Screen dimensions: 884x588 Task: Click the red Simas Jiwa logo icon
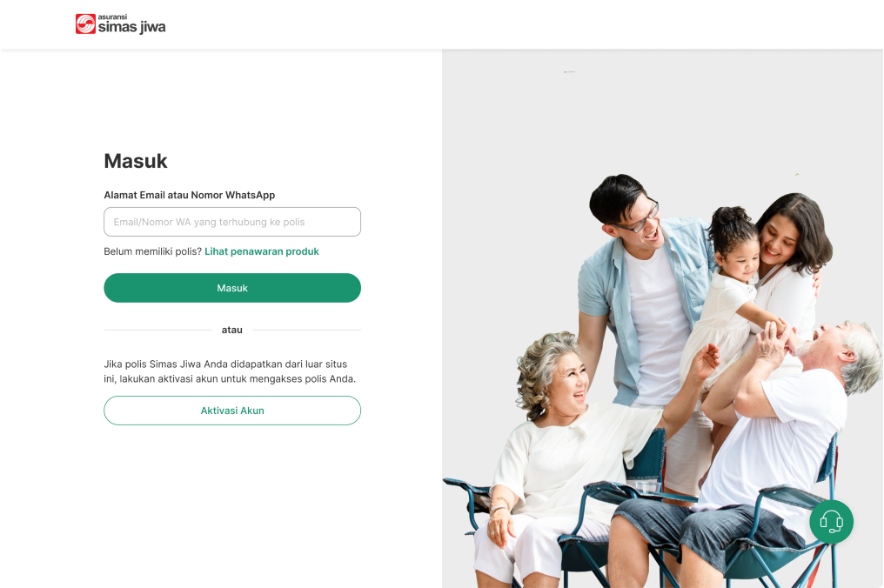(85, 23)
